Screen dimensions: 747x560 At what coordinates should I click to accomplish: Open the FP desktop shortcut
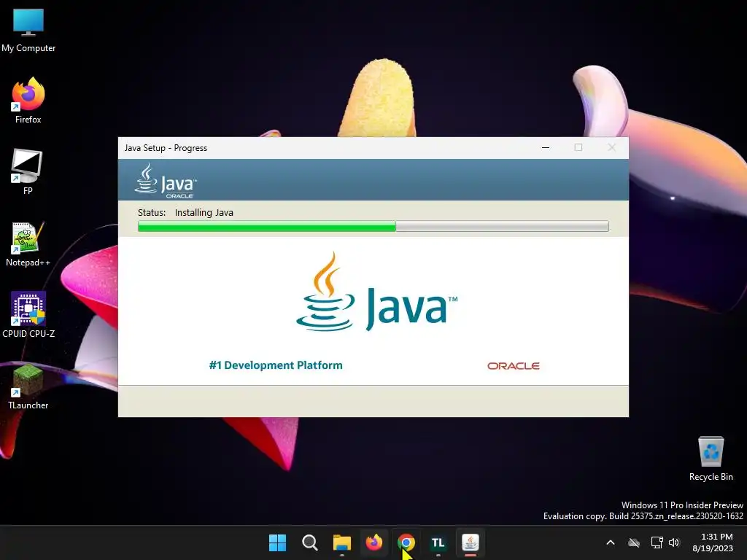[27, 172]
